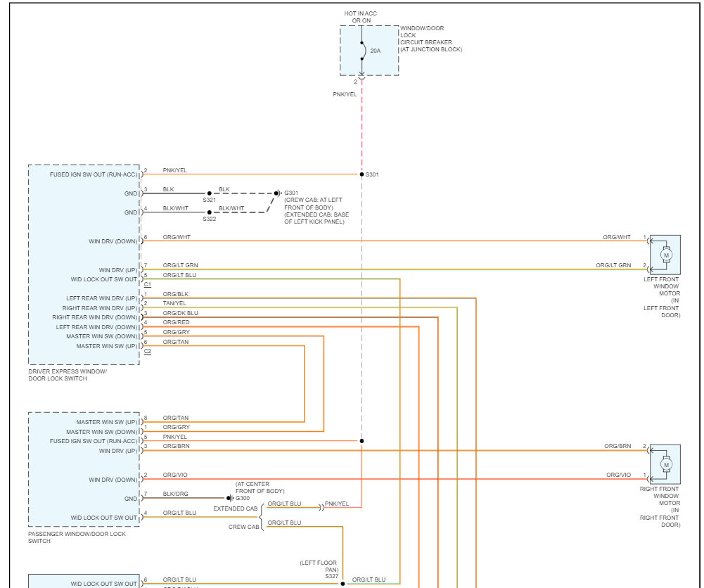This screenshot has width=704, height=588.
Task: Click the S322 splice dot
Action: pos(209,212)
